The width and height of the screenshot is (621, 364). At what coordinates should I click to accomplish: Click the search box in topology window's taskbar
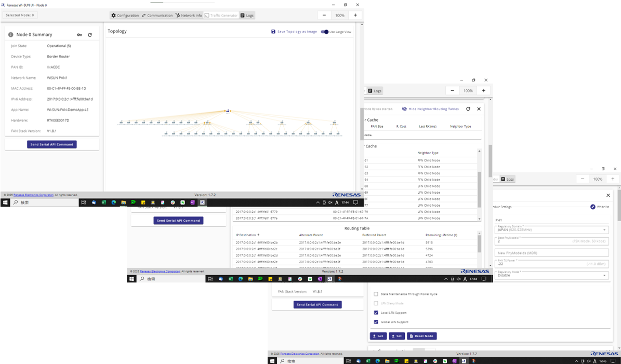point(45,202)
